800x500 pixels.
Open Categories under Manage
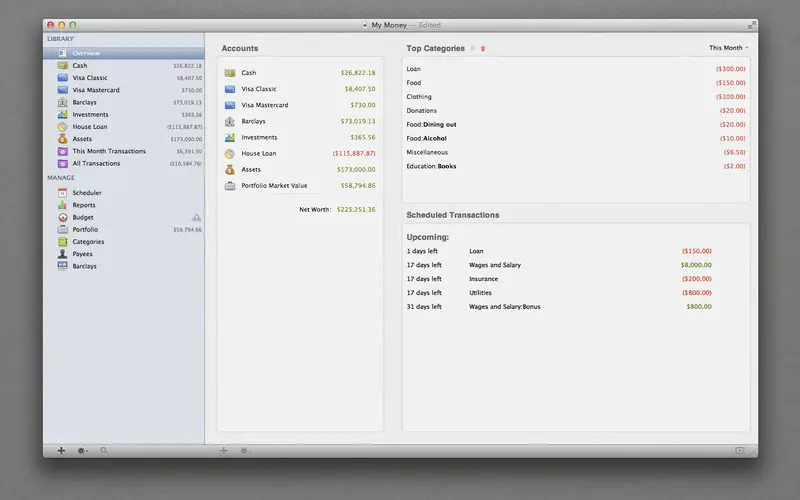click(124, 242)
